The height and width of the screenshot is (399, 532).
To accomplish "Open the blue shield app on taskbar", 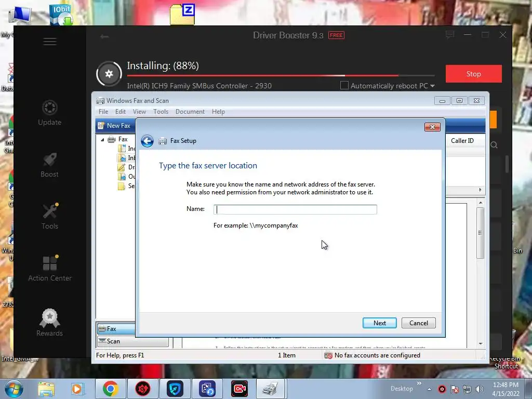I will click(x=175, y=389).
